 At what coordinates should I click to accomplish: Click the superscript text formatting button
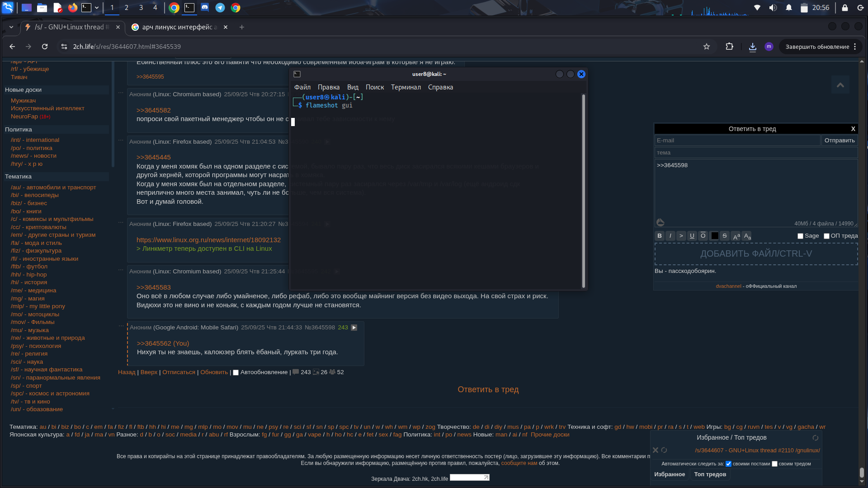[736, 236]
